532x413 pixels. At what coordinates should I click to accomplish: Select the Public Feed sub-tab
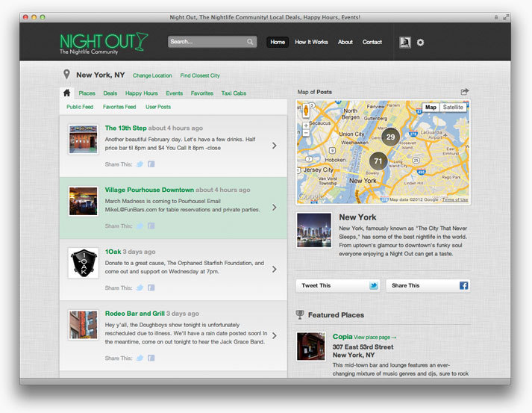80,107
